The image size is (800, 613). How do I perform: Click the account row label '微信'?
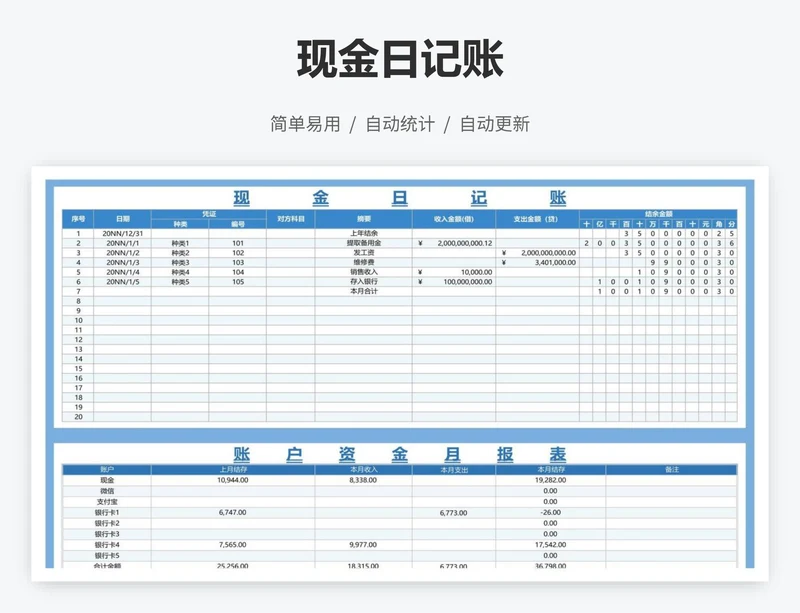click(x=107, y=491)
